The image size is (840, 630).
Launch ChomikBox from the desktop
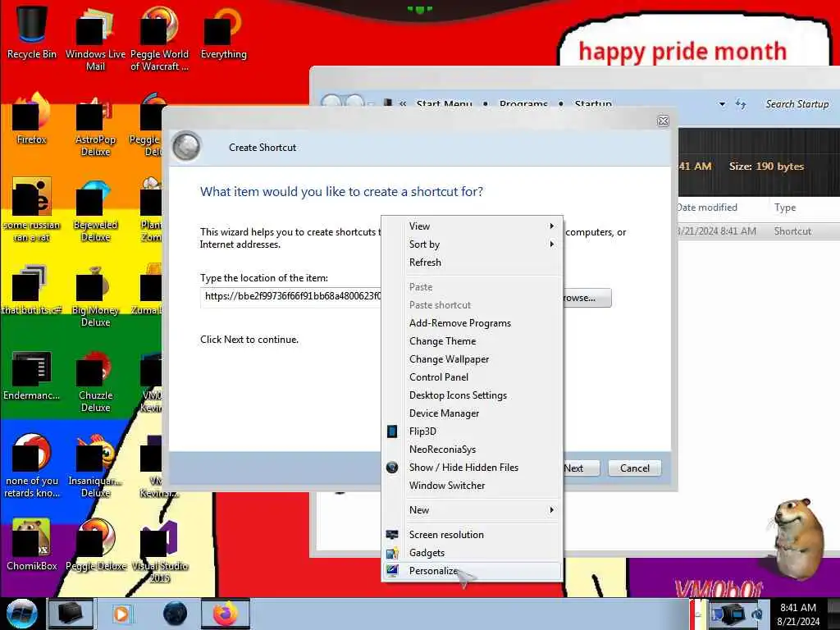pos(32,545)
